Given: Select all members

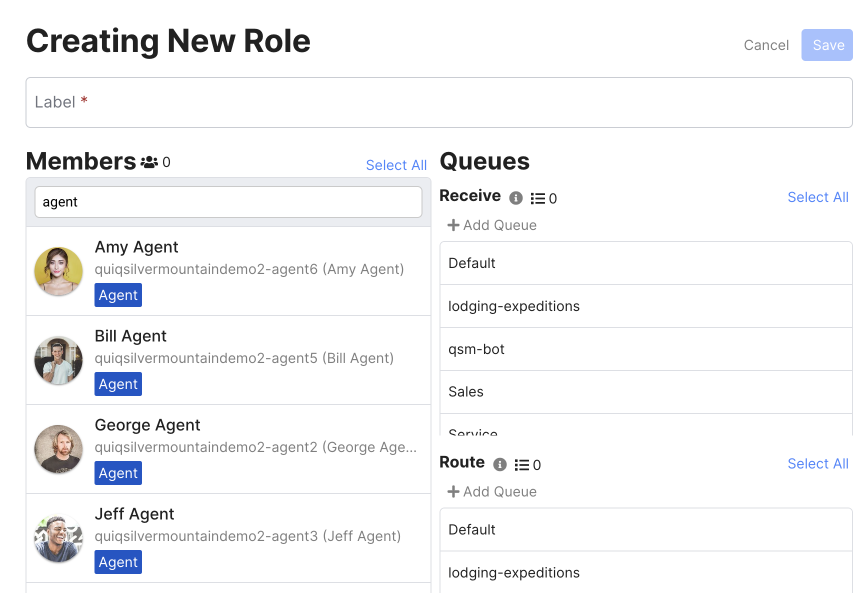Looking at the screenshot, I should click(x=396, y=165).
